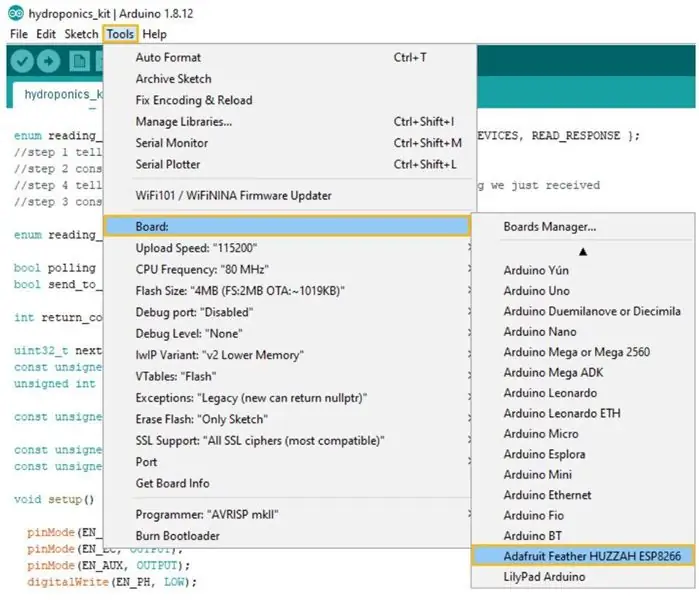Choose Archive Sketch

(290, 79)
